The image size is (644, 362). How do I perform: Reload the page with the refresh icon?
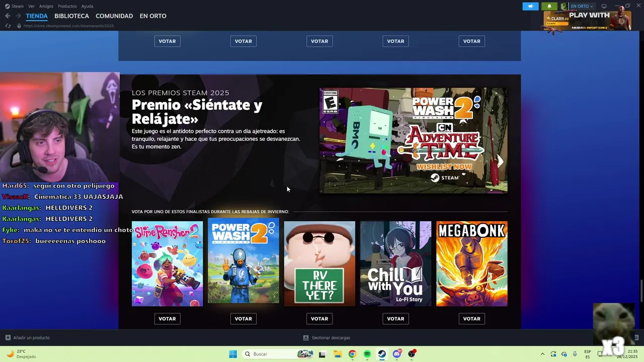(x=8, y=26)
